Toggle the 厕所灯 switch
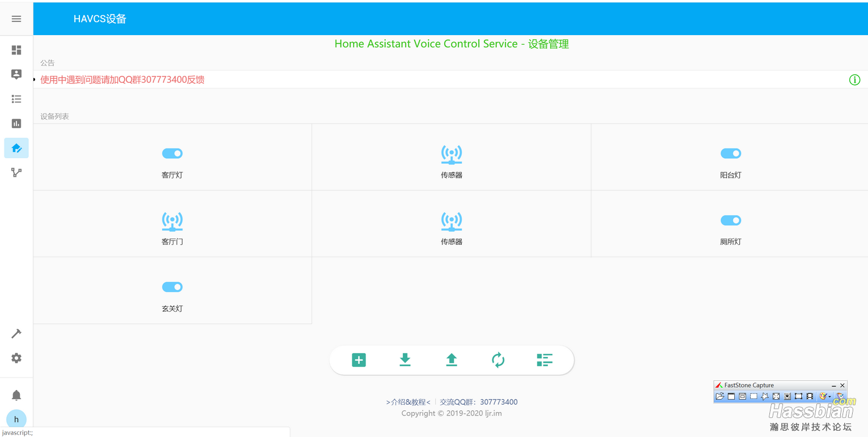Screen dimensions: 868x437 coord(730,220)
